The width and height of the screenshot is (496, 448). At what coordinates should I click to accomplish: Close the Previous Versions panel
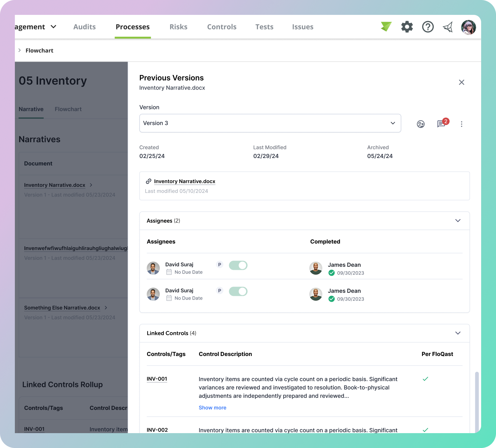click(x=461, y=82)
